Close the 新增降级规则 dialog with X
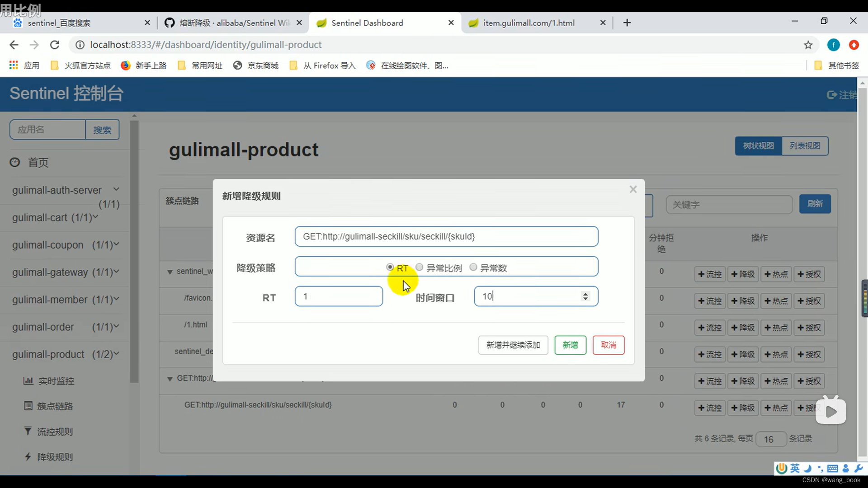This screenshot has height=488, width=868. click(633, 189)
